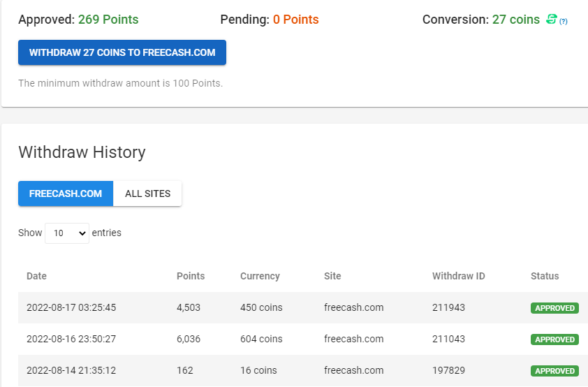The width and height of the screenshot is (588, 387).
Task: Click APPROVED badge for withdraw 197829
Action: point(554,371)
